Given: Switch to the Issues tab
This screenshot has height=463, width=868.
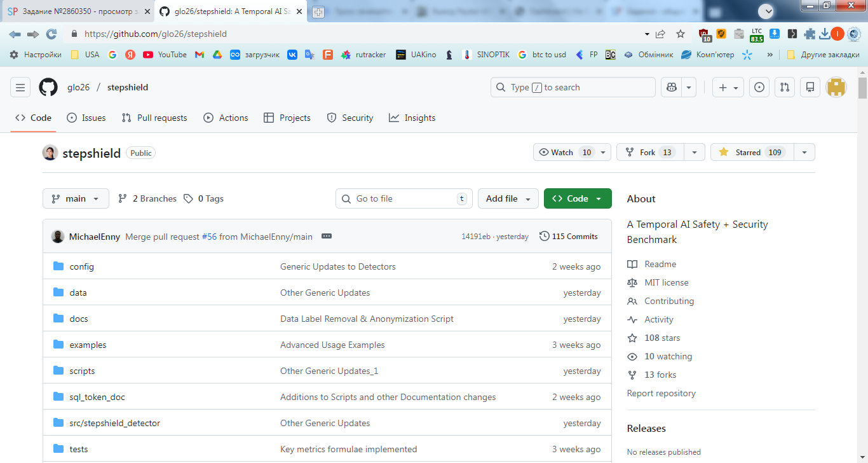Looking at the screenshot, I should (x=86, y=118).
